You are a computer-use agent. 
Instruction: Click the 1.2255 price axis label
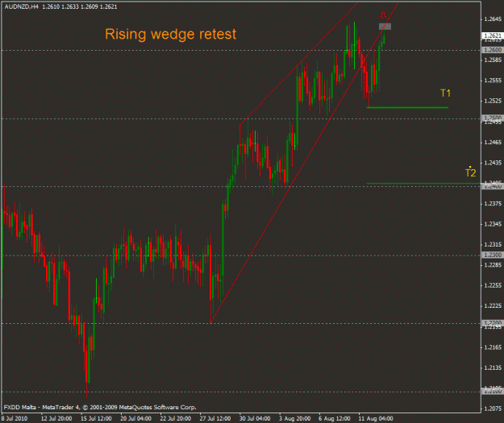coord(493,285)
